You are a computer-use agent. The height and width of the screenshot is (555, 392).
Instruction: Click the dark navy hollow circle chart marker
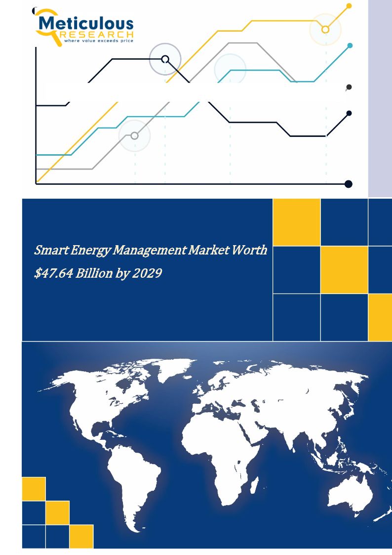165,59
